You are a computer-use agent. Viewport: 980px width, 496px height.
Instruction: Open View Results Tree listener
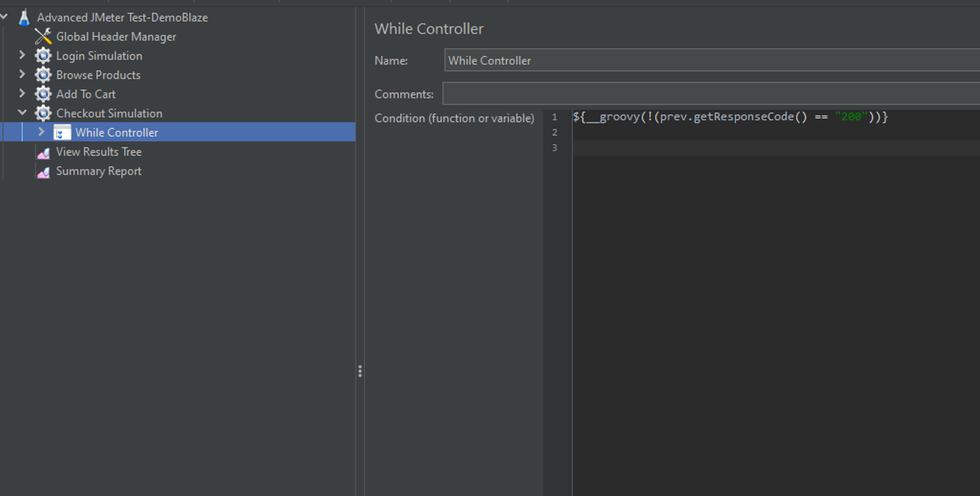point(99,152)
